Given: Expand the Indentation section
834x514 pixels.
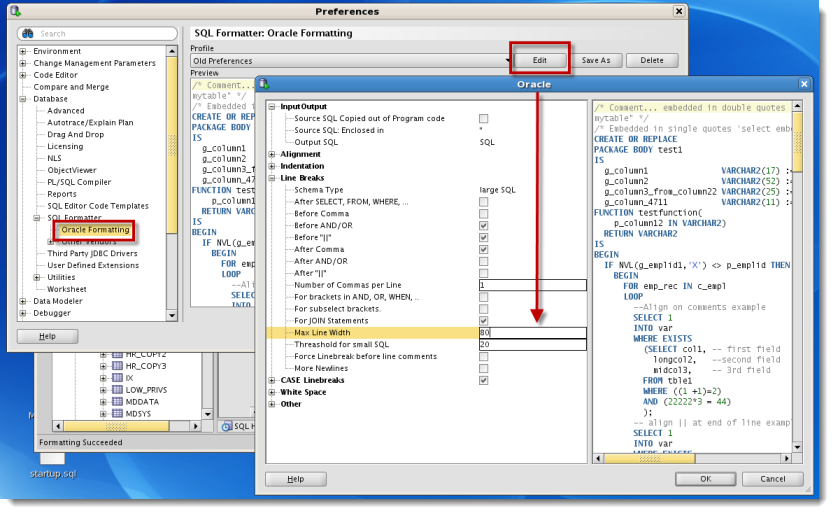Looking at the screenshot, I should [x=272, y=166].
